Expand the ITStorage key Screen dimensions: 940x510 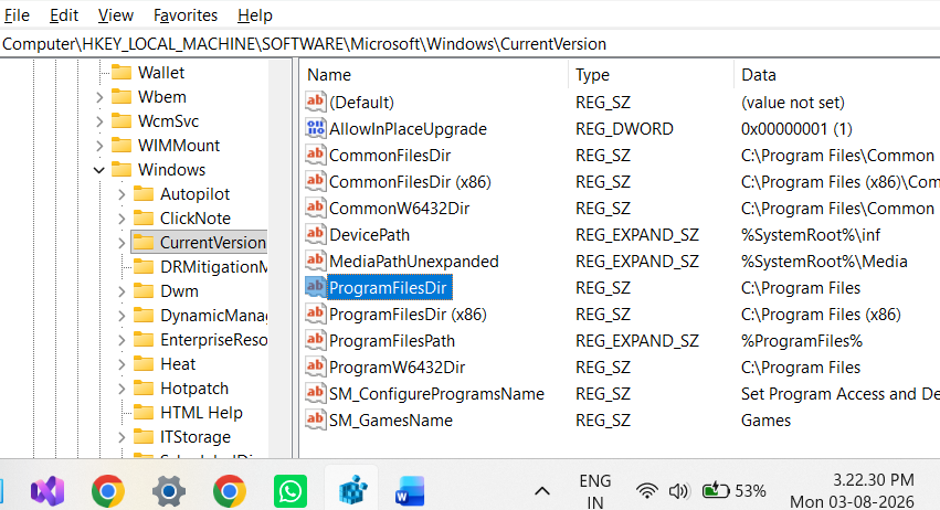[x=122, y=437]
